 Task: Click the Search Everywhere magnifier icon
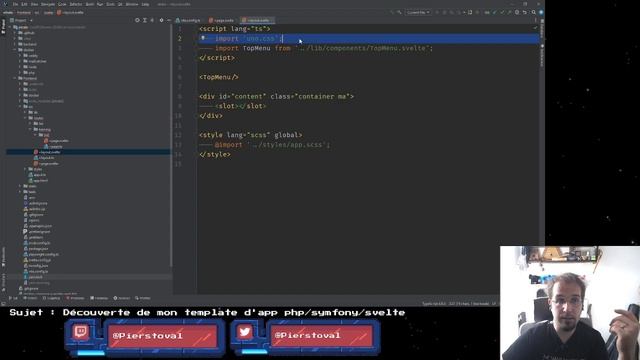533,12
